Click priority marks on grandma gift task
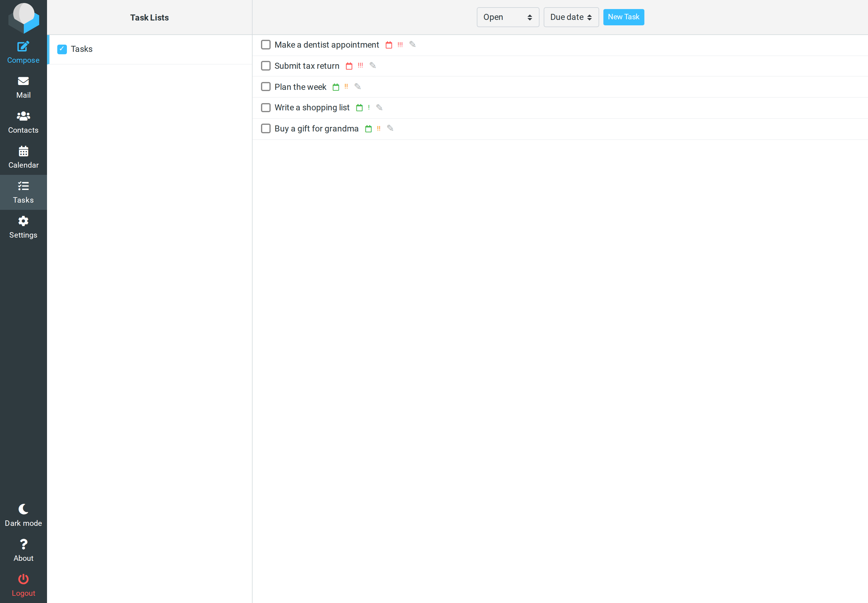Image resolution: width=868 pixels, height=603 pixels. pos(379,128)
